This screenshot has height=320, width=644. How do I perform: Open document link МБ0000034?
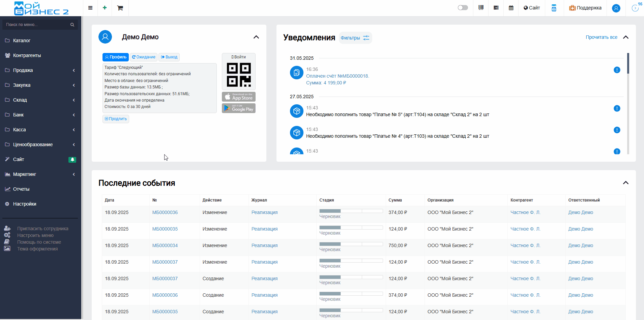[x=165, y=245]
